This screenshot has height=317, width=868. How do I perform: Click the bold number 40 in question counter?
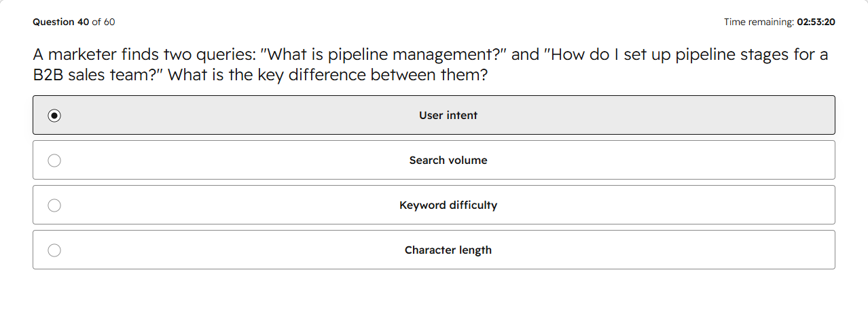pos(83,22)
